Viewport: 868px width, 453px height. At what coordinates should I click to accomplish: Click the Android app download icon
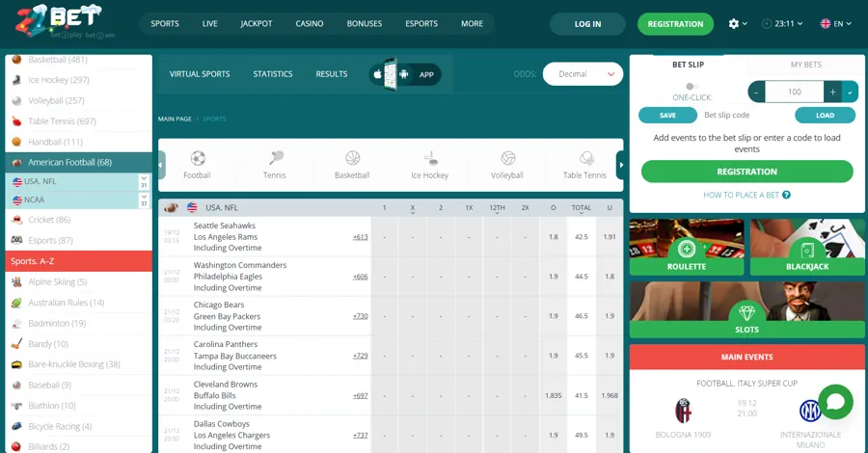(404, 74)
